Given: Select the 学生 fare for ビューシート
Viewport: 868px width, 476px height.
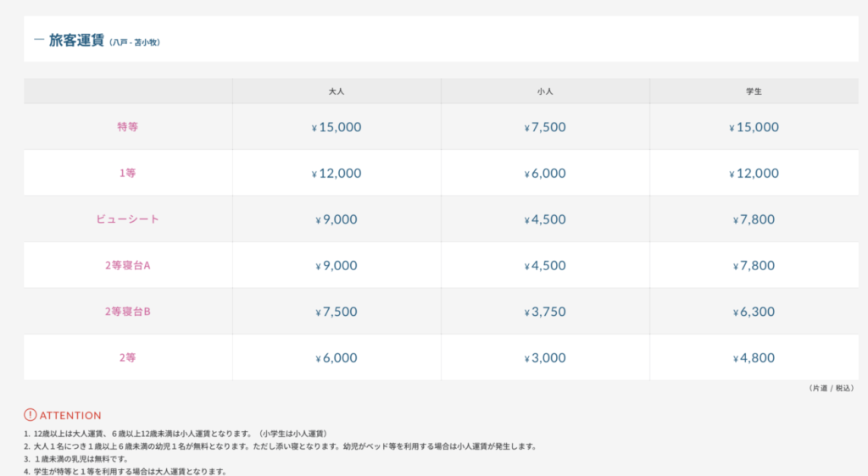Looking at the screenshot, I should 754,219.
